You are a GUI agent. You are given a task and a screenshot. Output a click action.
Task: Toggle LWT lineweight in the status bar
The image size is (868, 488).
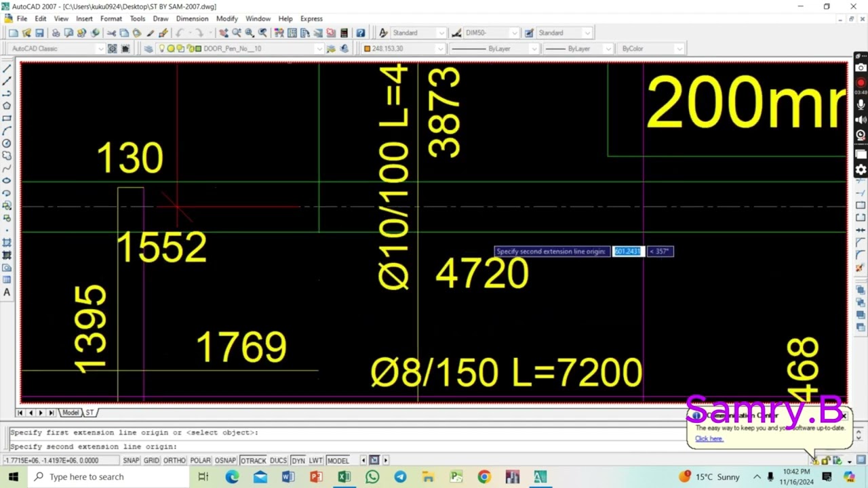[316, 460]
